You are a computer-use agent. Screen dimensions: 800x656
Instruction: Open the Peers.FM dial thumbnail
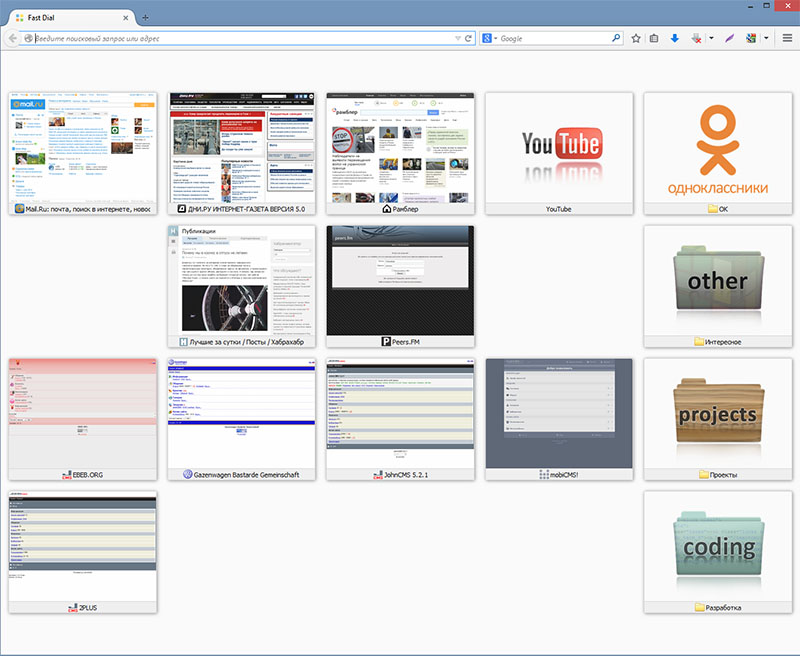(400, 279)
